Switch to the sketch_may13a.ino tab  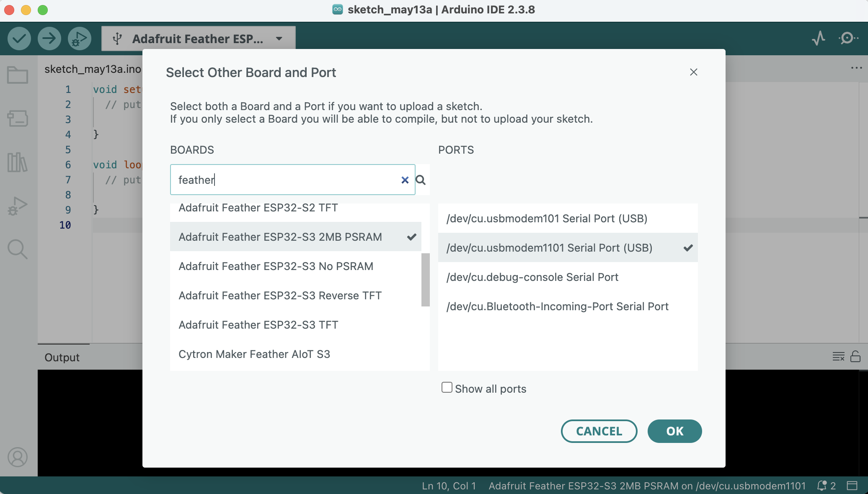tap(93, 69)
